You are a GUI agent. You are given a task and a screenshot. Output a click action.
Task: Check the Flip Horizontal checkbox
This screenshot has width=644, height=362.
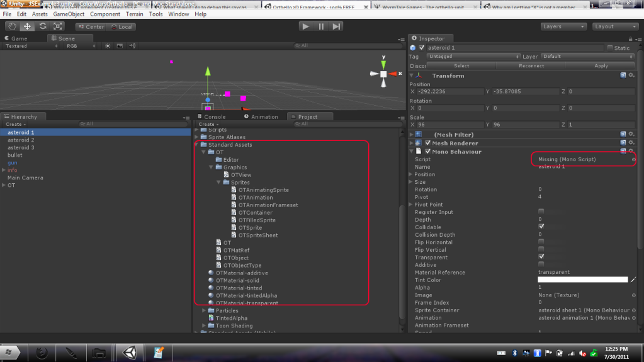pos(541,242)
